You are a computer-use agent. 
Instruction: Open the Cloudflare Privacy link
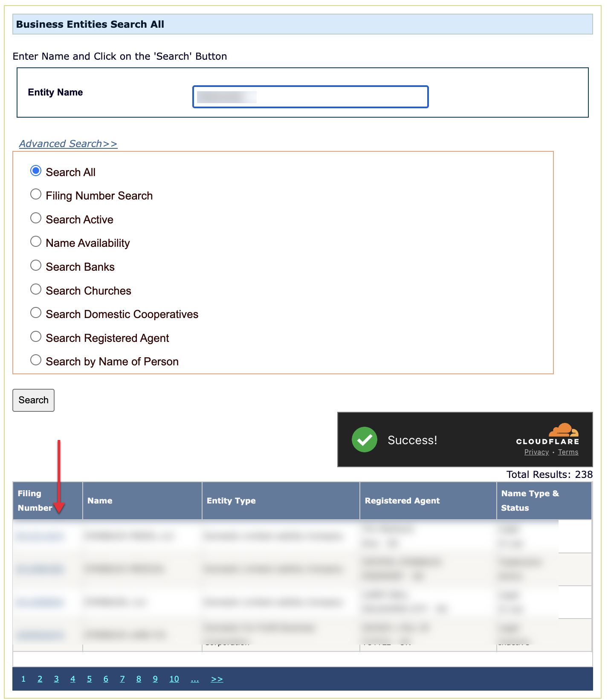tap(536, 452)
